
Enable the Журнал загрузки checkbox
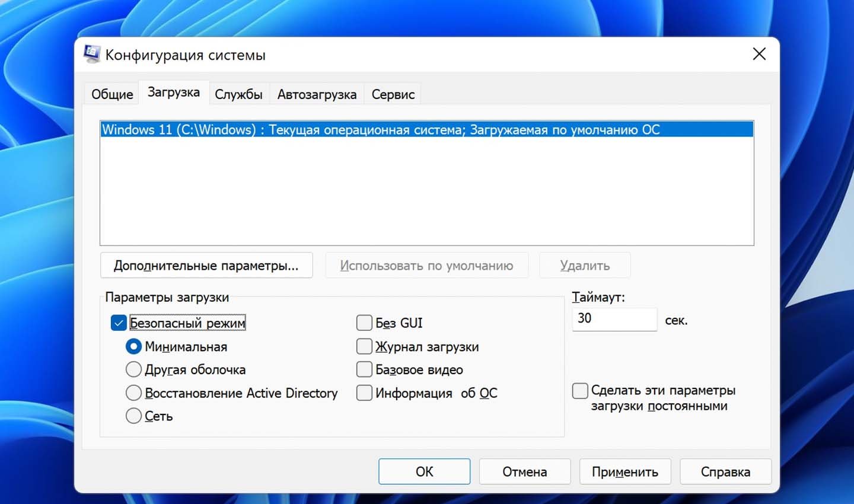tap(364, 346)
